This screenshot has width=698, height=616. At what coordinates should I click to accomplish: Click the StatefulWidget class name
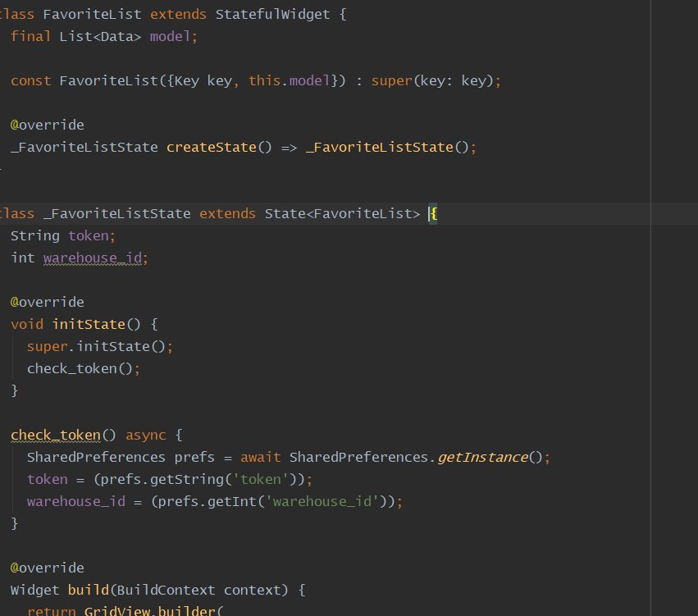coord(272,14)
